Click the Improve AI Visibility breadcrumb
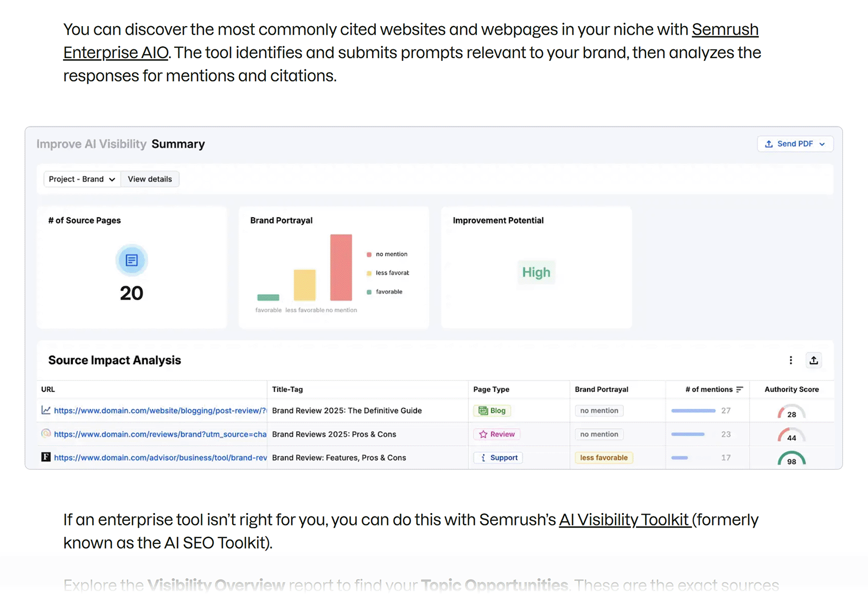Screen dimensions: 868x601 pyautogui.click(x=91, y=144)
